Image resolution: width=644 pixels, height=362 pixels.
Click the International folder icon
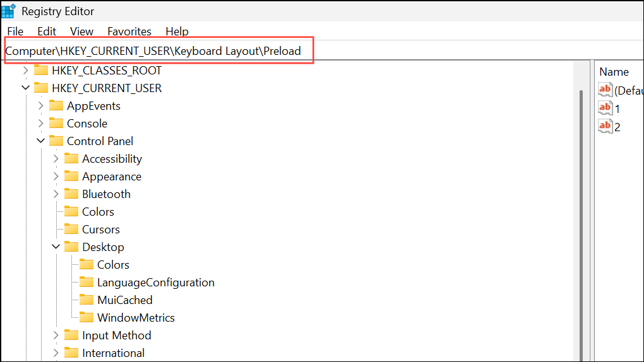tap(71, 352)
